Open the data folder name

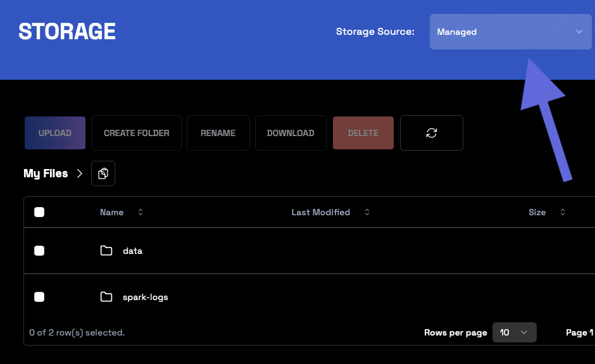tap(132, 251)
